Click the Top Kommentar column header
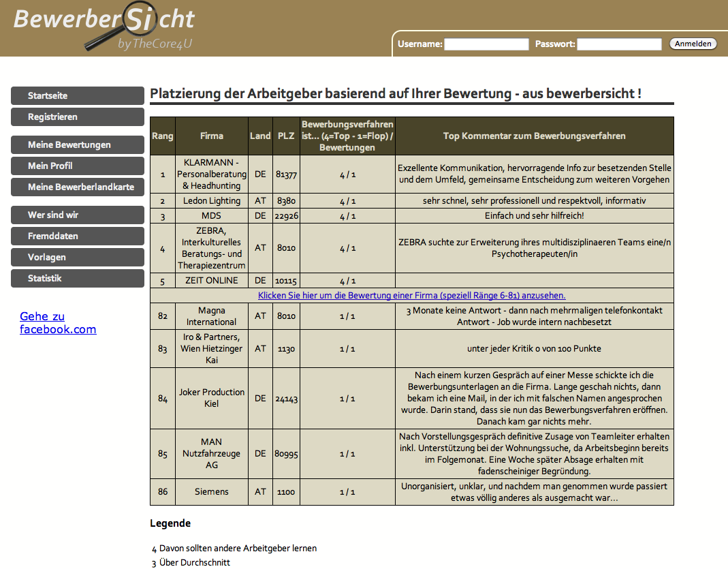 pyautogui.click(x=535, y=136)
